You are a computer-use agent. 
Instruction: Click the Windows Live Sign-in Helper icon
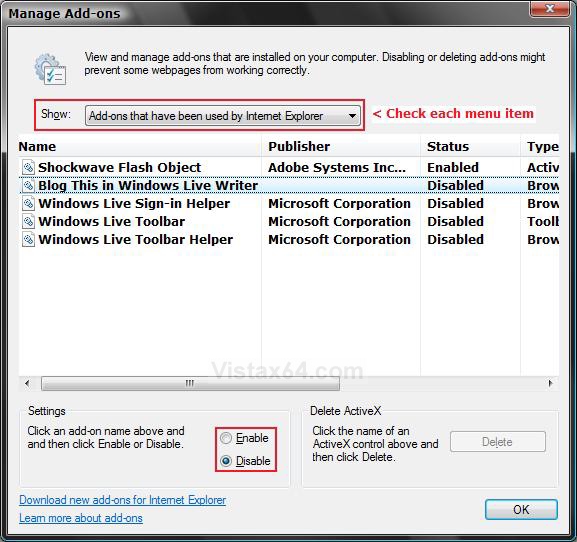pos(28,203)
